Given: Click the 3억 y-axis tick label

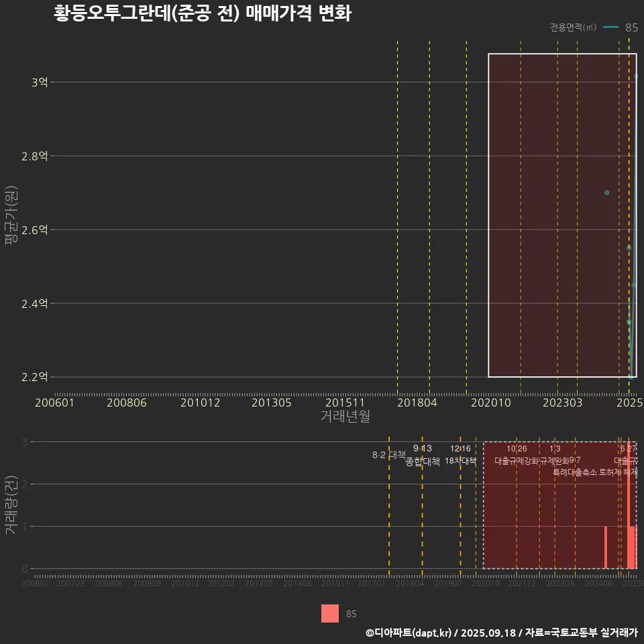Looking at the screenshot, I should [39, 83].
